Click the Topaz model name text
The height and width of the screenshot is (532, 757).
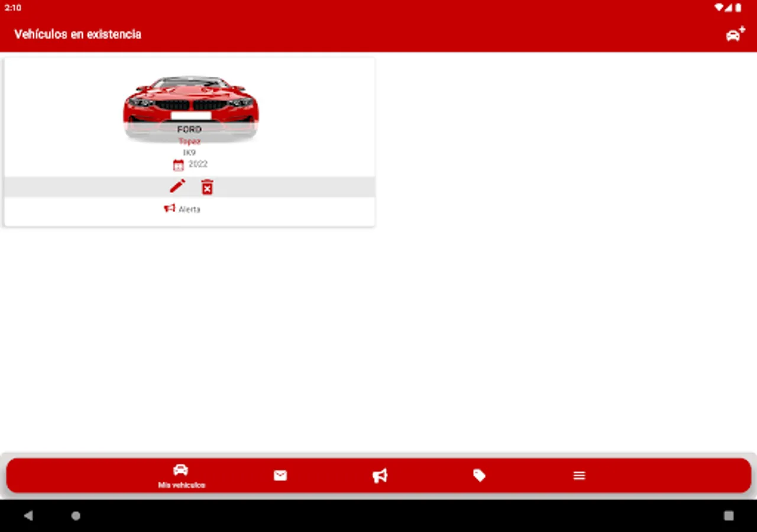tap(189, 141)
